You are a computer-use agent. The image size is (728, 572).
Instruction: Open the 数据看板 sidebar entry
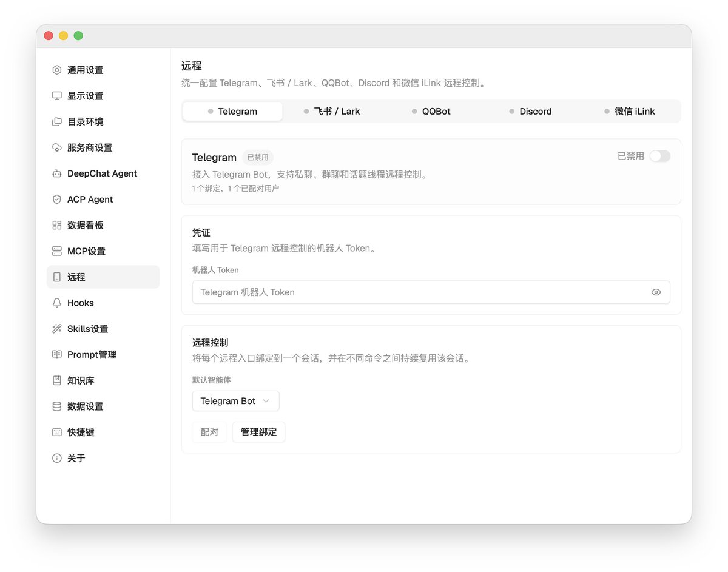click(x=103, y=225)
